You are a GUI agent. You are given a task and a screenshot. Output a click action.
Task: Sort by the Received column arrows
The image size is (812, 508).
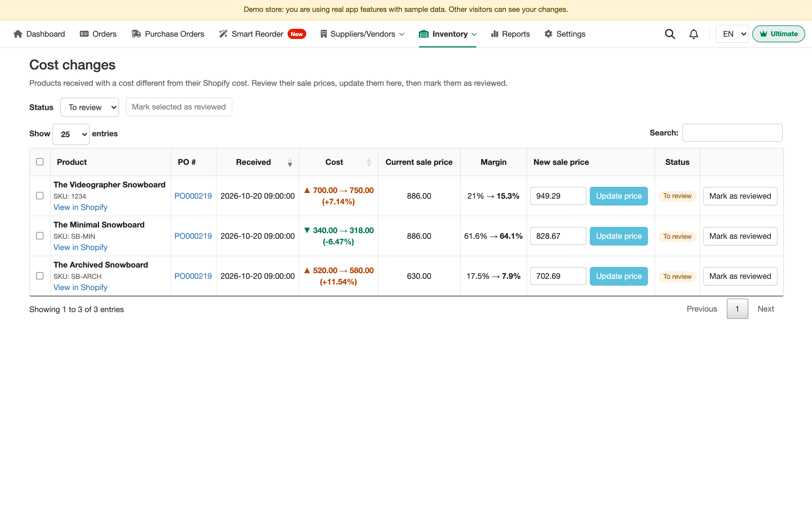pos(290,162)
